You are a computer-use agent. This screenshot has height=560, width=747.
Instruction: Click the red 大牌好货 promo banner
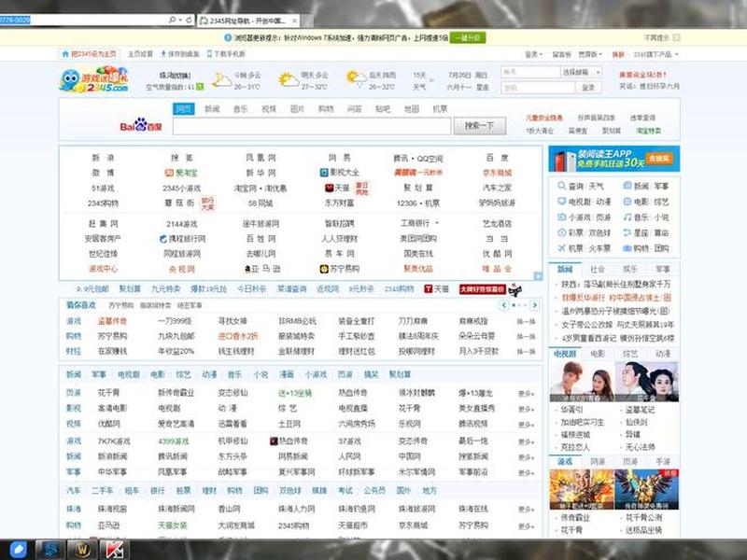coord(482,289)
